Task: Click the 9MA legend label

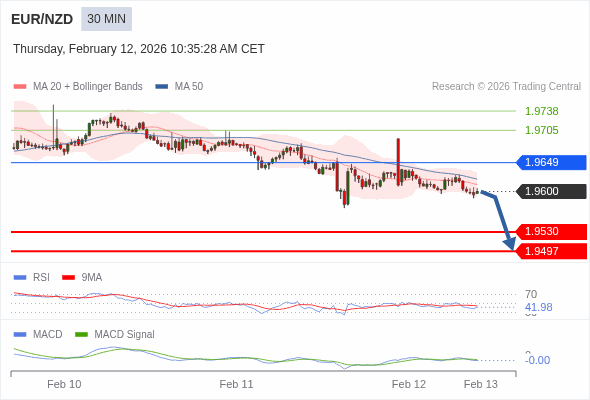Action: pyautogui.click(x=92, y=278)
